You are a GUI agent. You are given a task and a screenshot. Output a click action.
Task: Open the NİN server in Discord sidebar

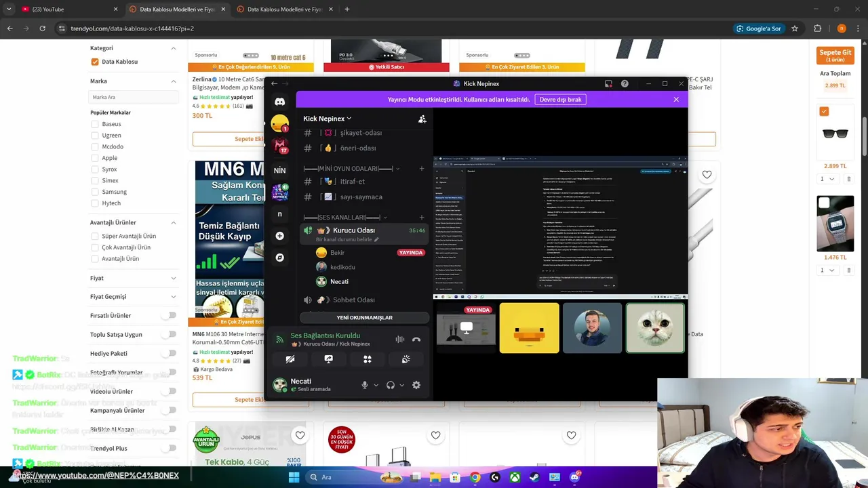[x=279, y=170]
